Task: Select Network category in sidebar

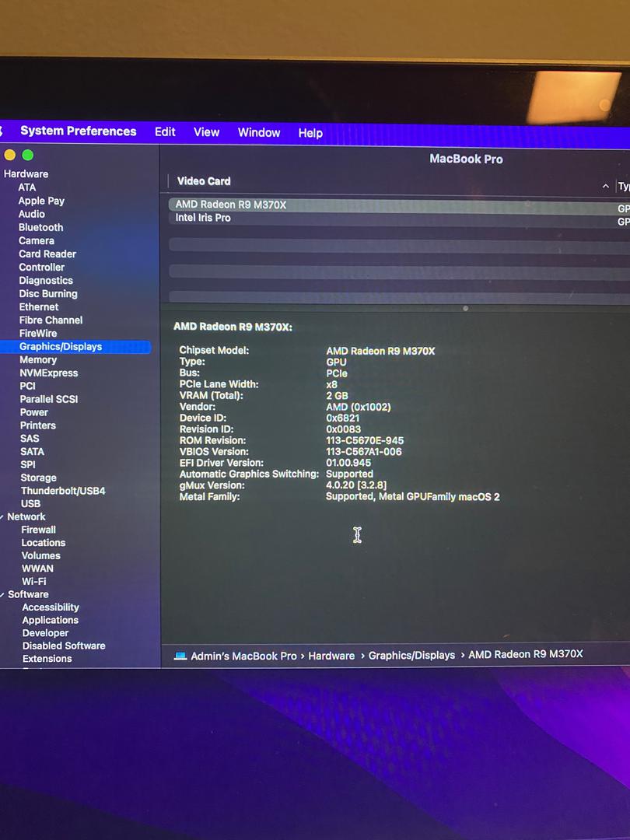Action: (26, 517)
